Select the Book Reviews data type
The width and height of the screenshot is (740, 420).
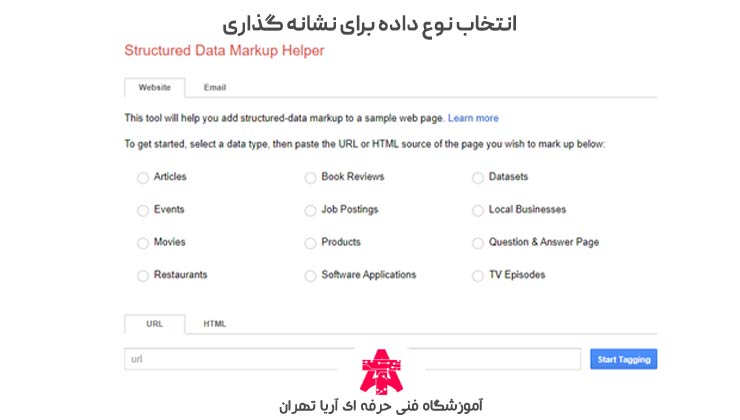[x=310, y=178]
